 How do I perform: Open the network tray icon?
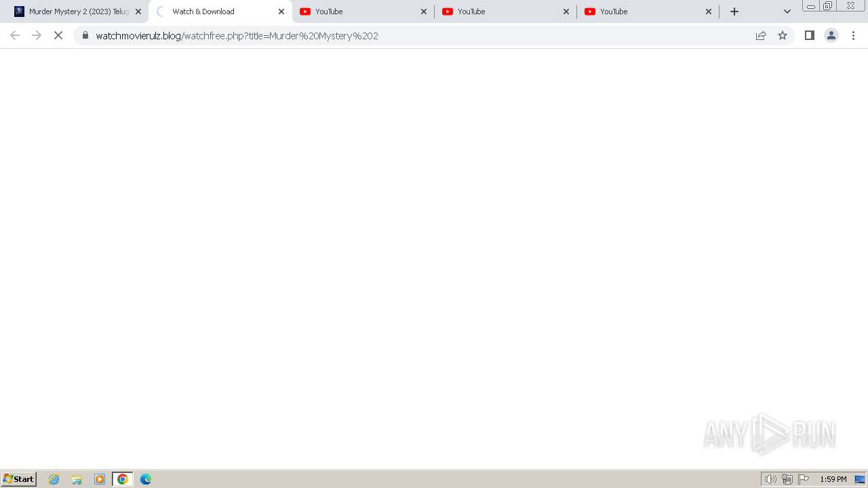coord(787,479)
